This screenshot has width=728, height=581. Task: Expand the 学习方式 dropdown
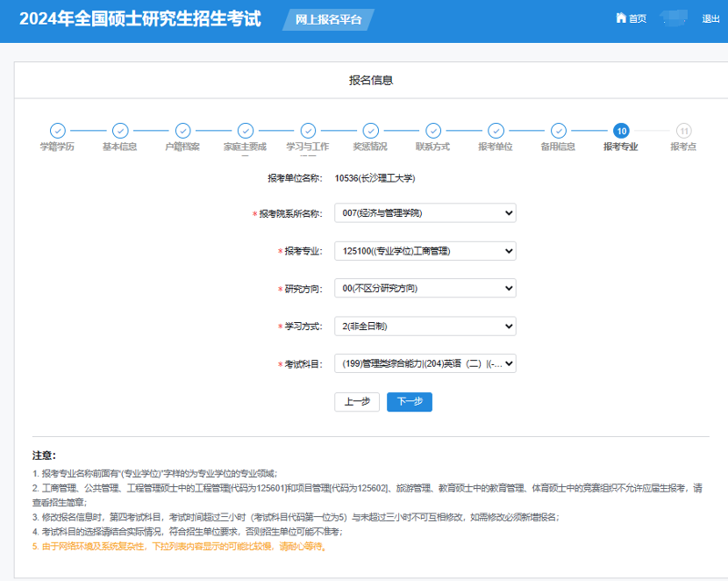(x=425, y=326)
